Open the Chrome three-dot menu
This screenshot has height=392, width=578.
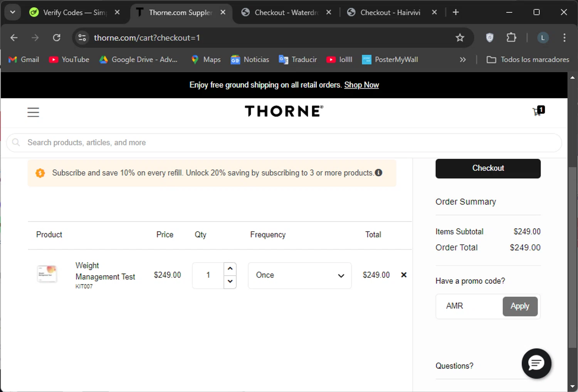click(565, 38)
